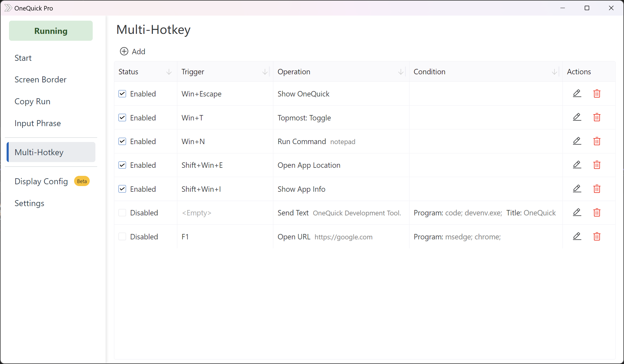Screen dimensions: 624x364
Task: Open the Screen Border page
Action: 40,80
